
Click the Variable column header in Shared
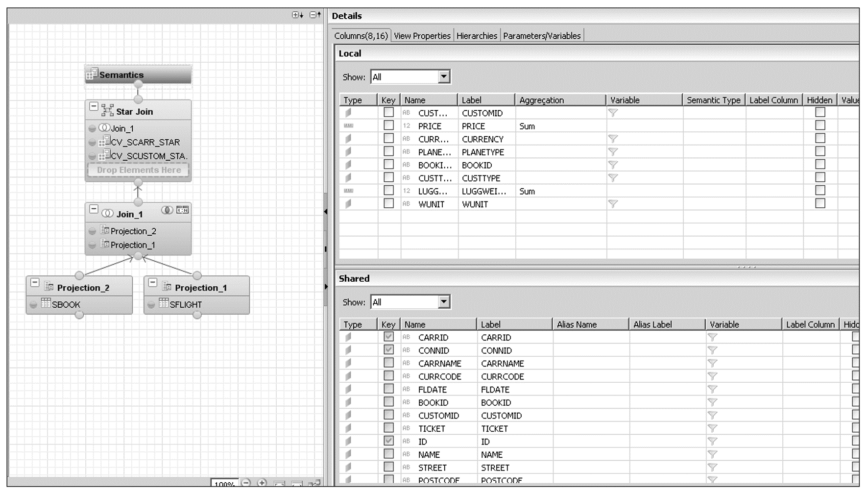coord(744,324)
